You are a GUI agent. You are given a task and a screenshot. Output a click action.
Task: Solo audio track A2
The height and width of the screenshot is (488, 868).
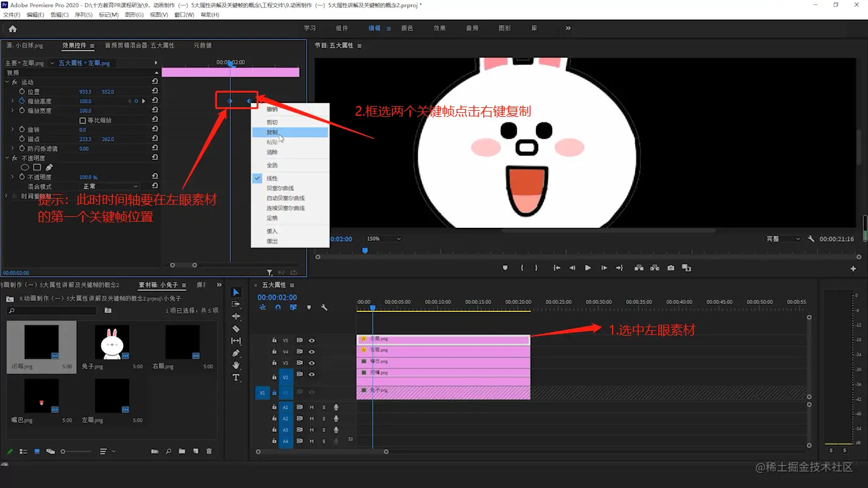pyautogui.click(x=324, y=419)
